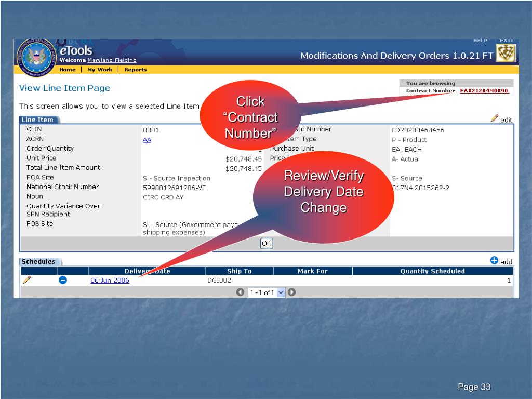Click the crest emblem beside the version title
Image resolution: width=532 pixels, height=399 pixels.
point(506,54)
